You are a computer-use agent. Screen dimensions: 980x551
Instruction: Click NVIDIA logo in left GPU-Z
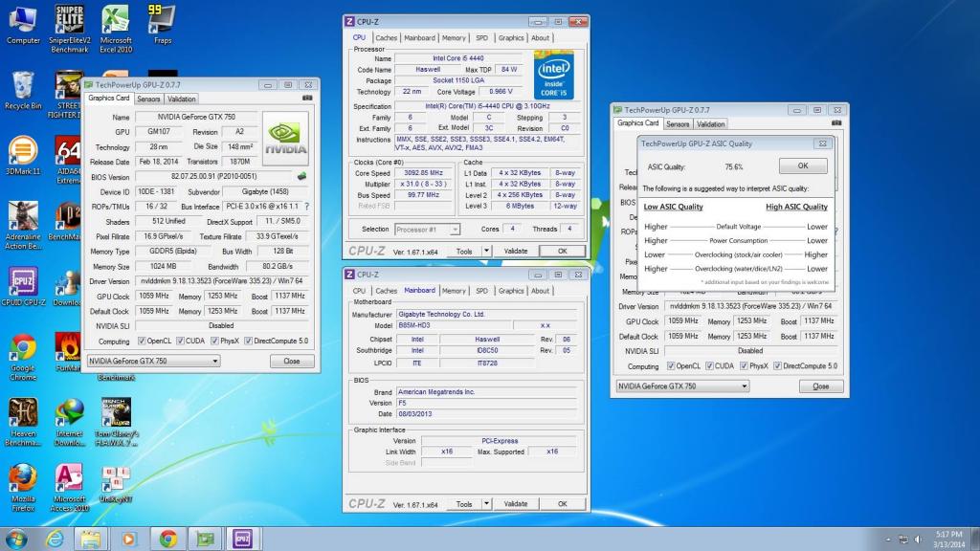[x=285, y=139]
